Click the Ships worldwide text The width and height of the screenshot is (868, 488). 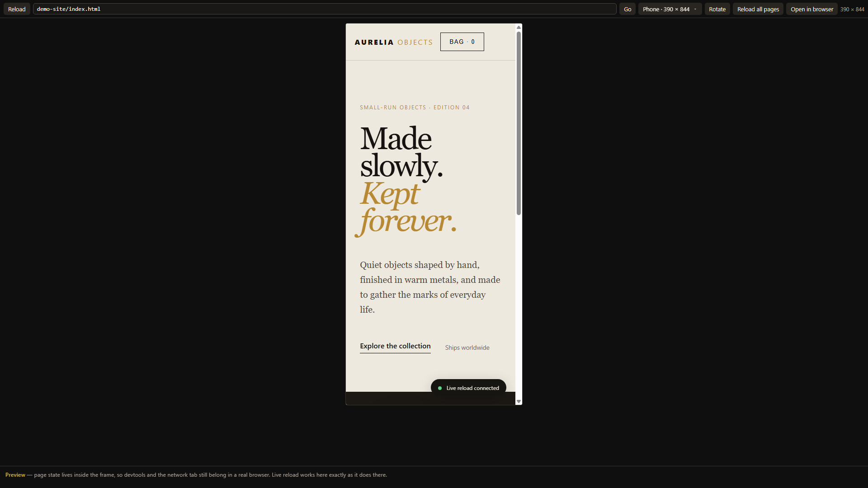pyautogui.click(x=467, y=347)
